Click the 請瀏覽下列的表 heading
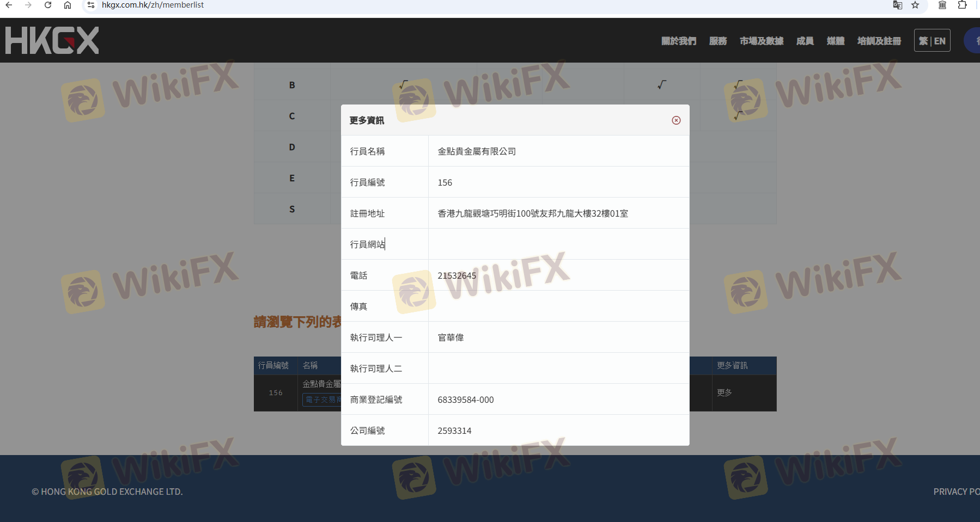This screenshot has height=522, width=980. click(x=297, y=322)
